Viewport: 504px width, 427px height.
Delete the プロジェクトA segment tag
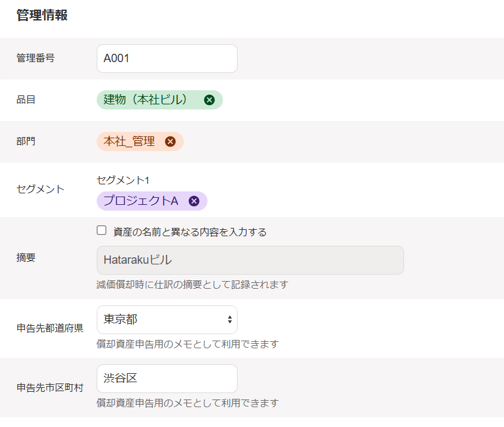[194, 201]
